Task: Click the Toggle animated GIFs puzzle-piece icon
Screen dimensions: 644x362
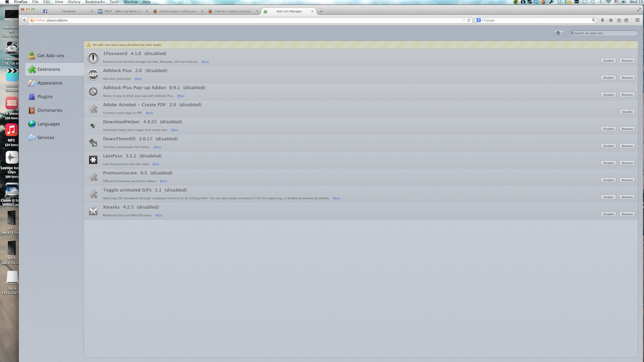Action: tap(93, 194)
